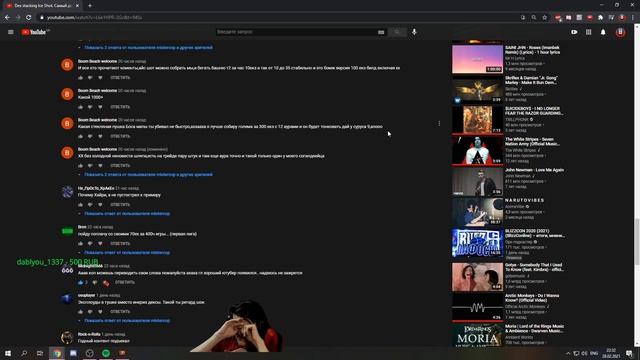Show hidden system tray icons
The image size is (640, 360).
(568, 353)
